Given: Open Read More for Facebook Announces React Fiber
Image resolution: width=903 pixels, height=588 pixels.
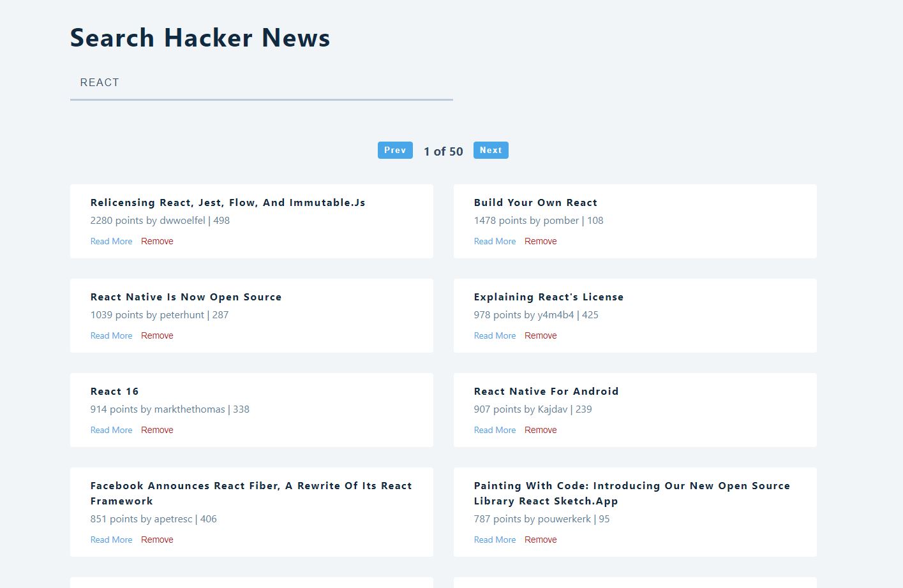Looking at the screenshot, I should (x=111, y=540).
